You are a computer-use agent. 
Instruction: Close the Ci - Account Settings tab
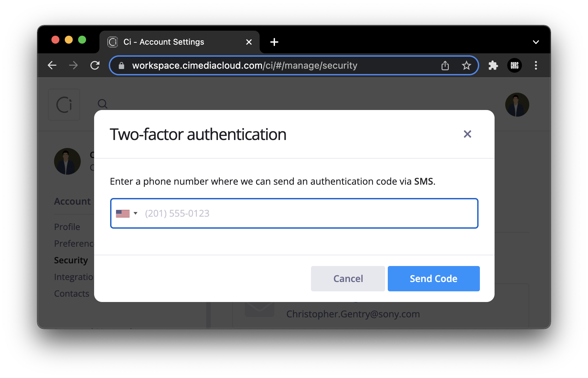249,42
